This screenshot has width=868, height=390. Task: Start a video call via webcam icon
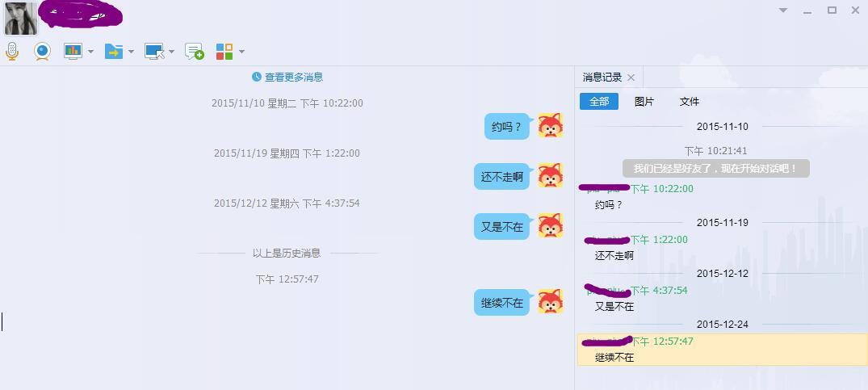pyautogui.click(x=42, y=51)
